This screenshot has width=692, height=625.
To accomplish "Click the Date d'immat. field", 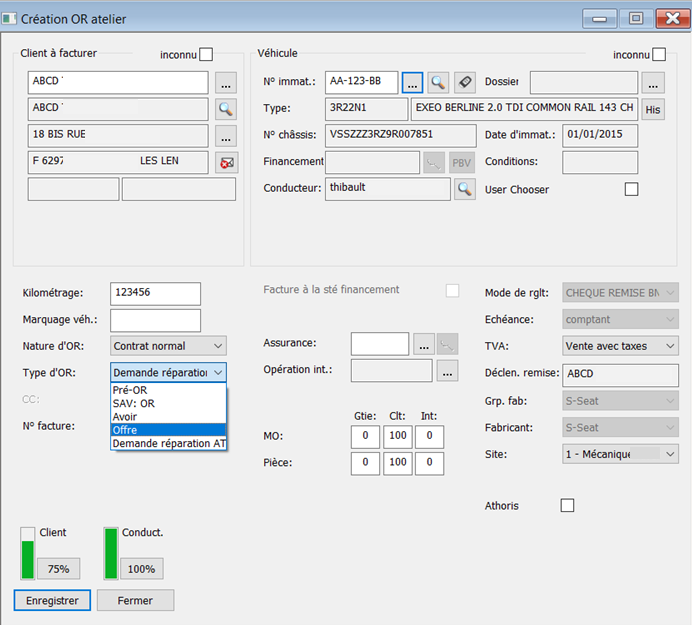I will point(600,136).
